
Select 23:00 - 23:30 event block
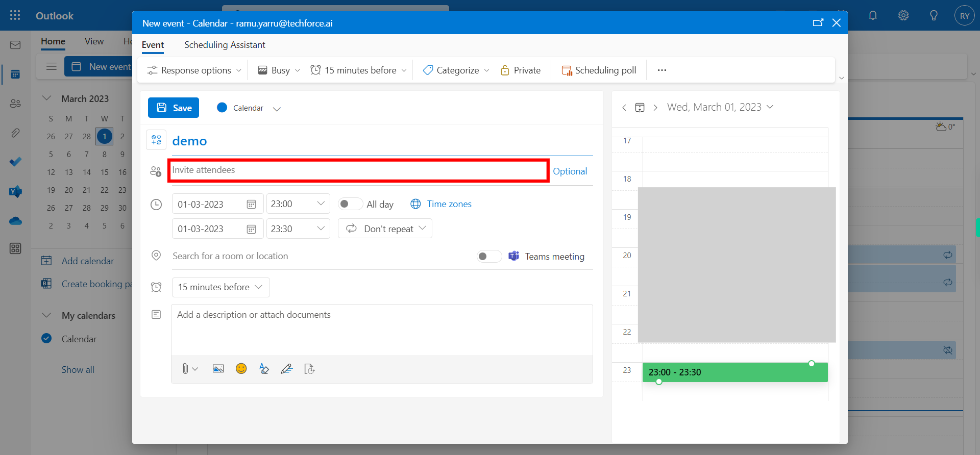click(735, 372)
